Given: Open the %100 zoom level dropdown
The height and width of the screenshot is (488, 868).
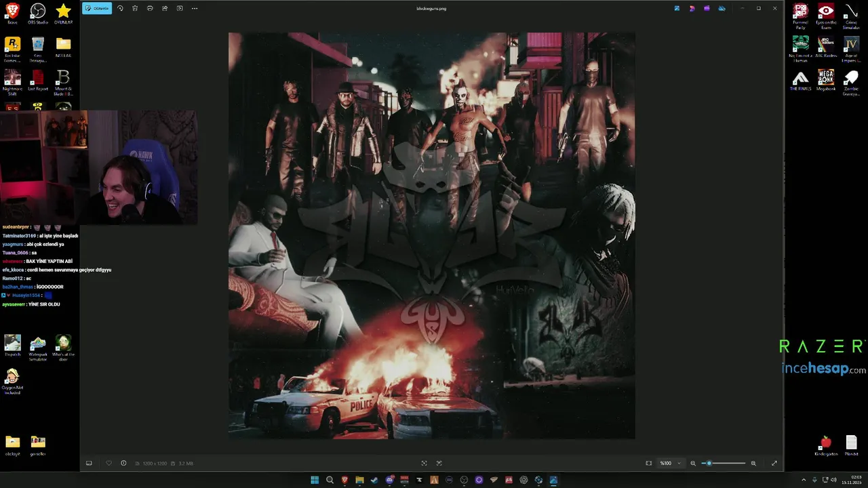Looking at the screenshot, I should click(x=670, y=463).
